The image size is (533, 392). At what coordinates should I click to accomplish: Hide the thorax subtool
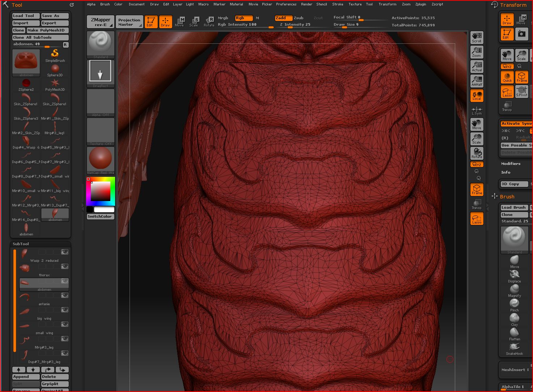pos(65,267)
